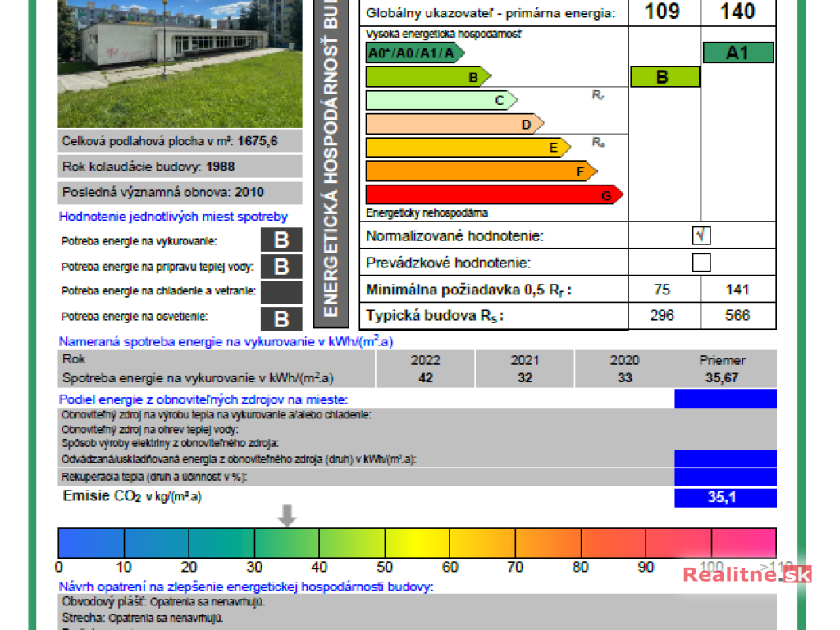This screenshot has height=630, width=840.
Task: Click the yellow E class arrow
Action: (x=468, y=148)
